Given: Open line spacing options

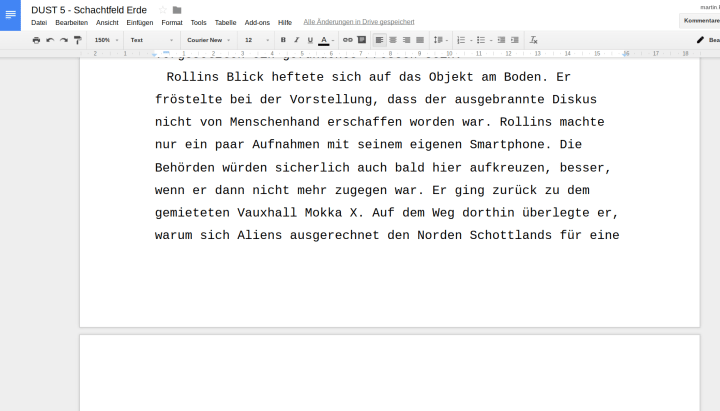Looking at the screenshot, I should pos(440,40).
